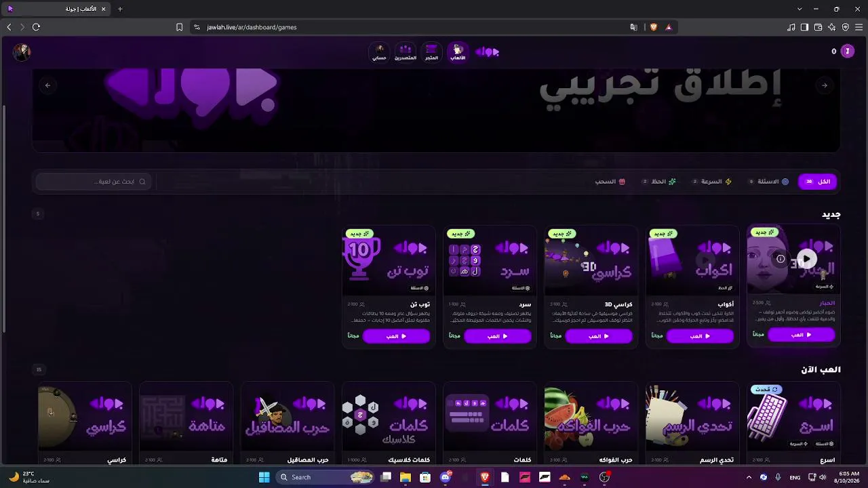Open the Leo AI sparkle icon
The width and height of the screenshot is (868, 488).
click(831, 27)
